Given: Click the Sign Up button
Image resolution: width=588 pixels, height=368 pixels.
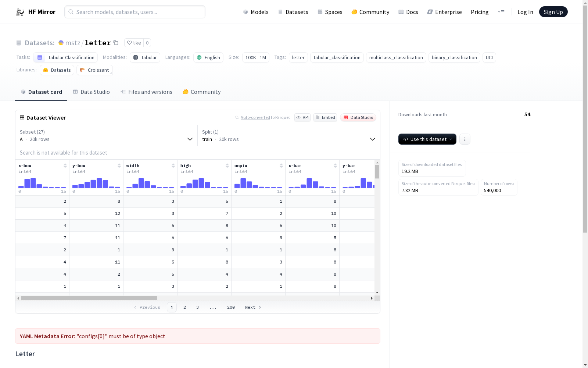Looking at the screenshot, I should [553, 12].
